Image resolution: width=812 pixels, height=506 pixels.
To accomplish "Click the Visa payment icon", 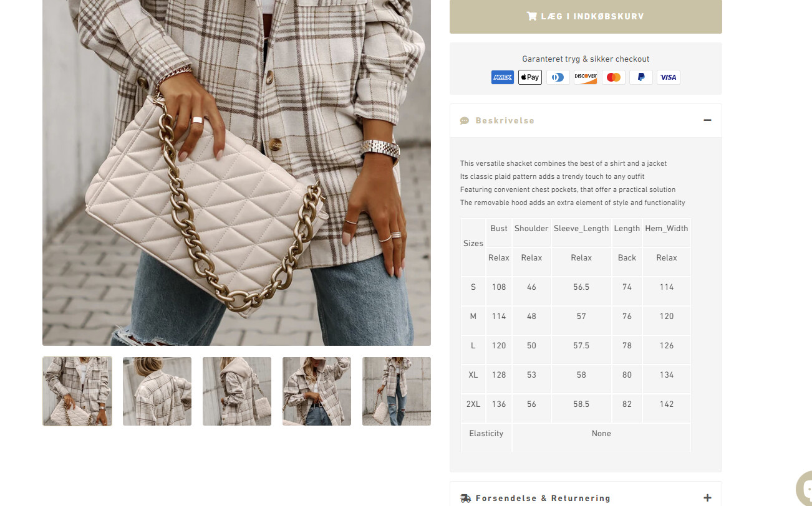I will [669, 77].
